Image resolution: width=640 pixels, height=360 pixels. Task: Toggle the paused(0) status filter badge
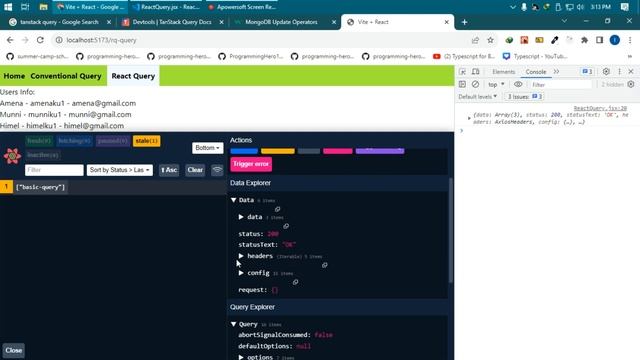(113, 141)
